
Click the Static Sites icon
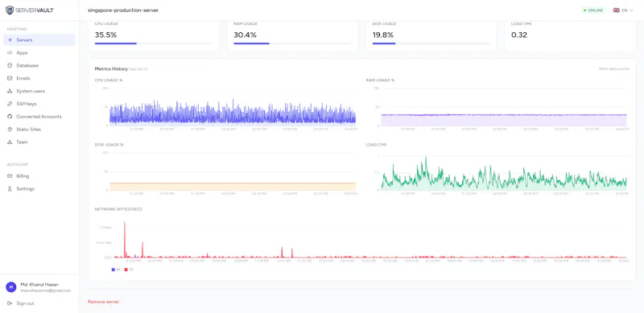pos(10,129)
